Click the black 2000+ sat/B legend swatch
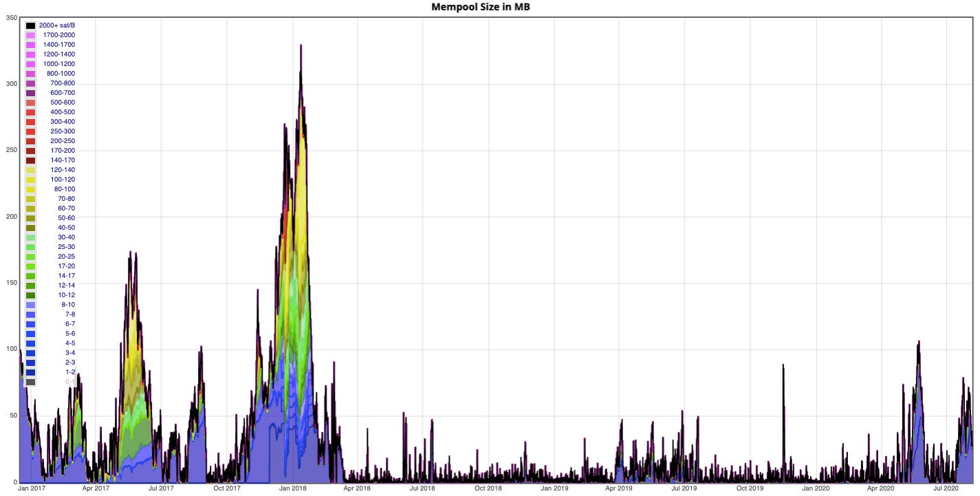Viewport: 980px width, 496px height. coord(30,25)
